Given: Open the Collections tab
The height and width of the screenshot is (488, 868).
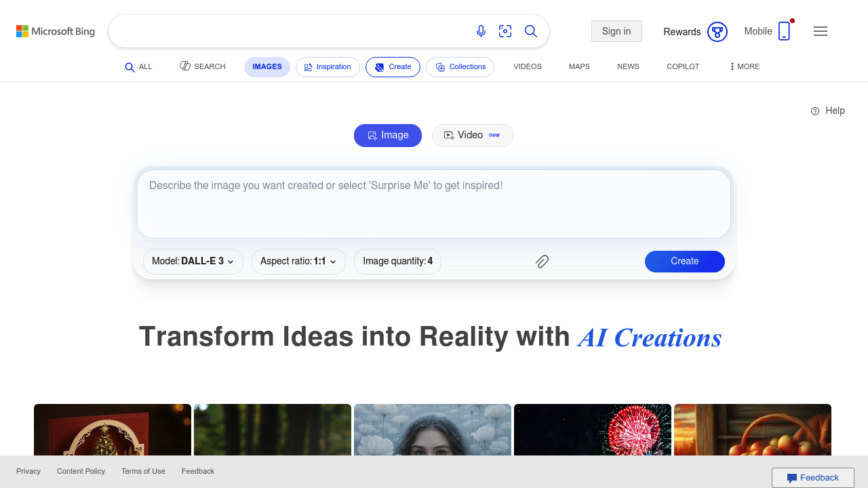Looking at the screenshot, I should [460, 67].
